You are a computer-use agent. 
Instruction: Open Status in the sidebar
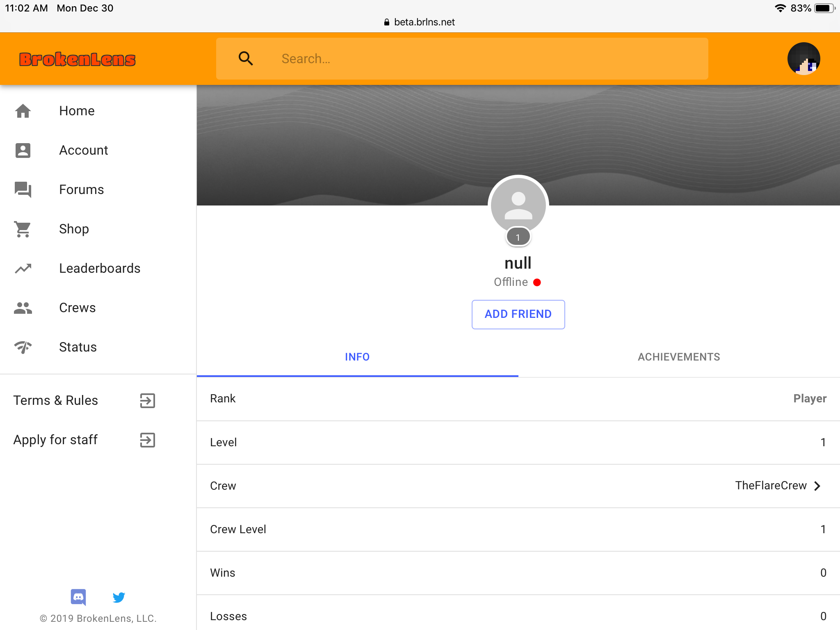98,347
